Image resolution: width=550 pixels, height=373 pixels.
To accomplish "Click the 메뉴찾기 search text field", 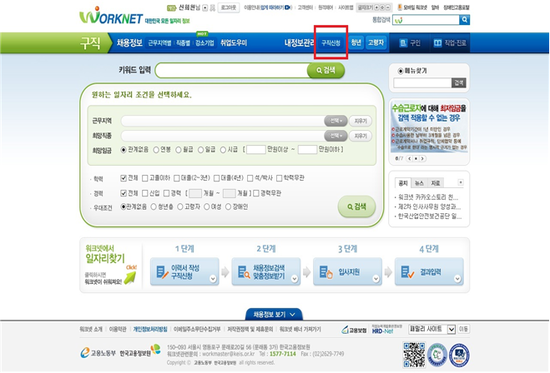I will [422, 83].
